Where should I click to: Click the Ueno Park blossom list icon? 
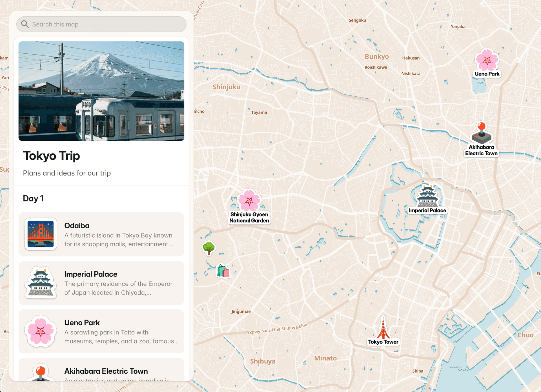(41, 331)
